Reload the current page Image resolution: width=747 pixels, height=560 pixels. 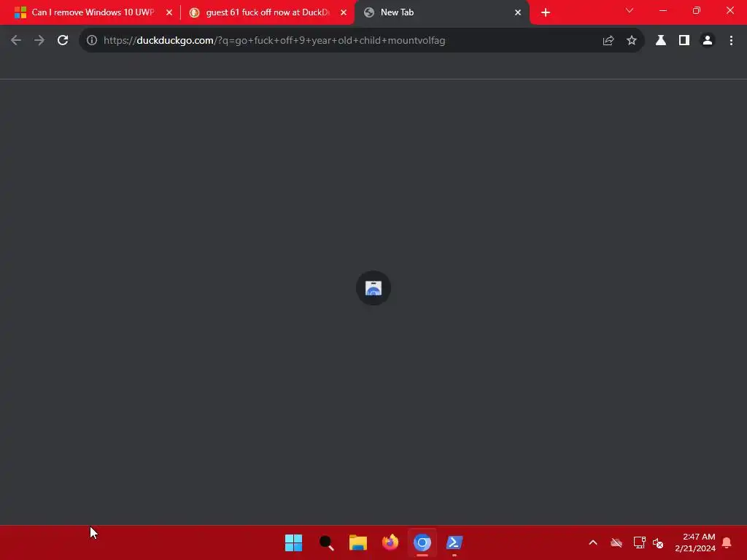[x=63, y=41]
